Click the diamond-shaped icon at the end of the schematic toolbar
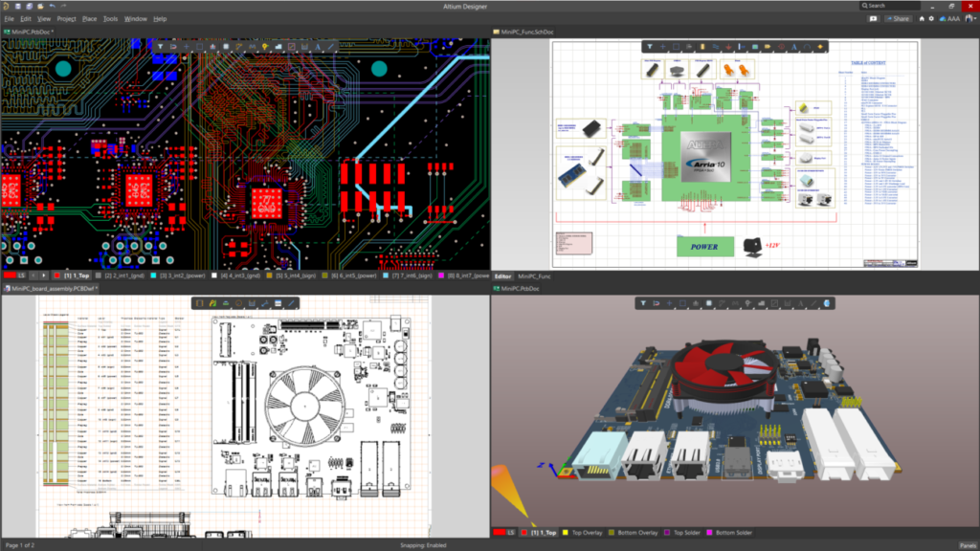980x551 pixels. [820, 46]
